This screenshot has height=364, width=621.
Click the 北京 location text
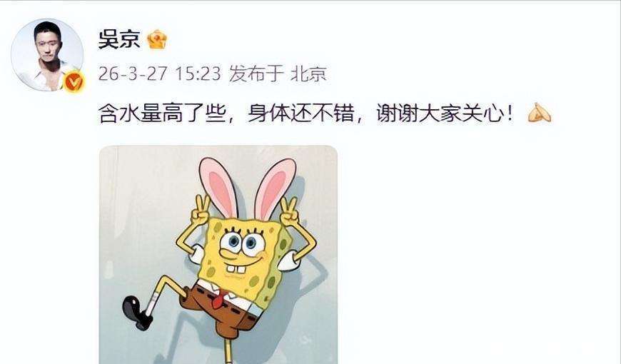click(x=308, y=74)
